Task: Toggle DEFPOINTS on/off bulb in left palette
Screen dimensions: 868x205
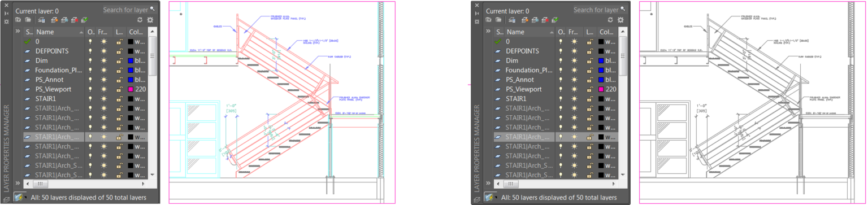Action: [90, 51]
